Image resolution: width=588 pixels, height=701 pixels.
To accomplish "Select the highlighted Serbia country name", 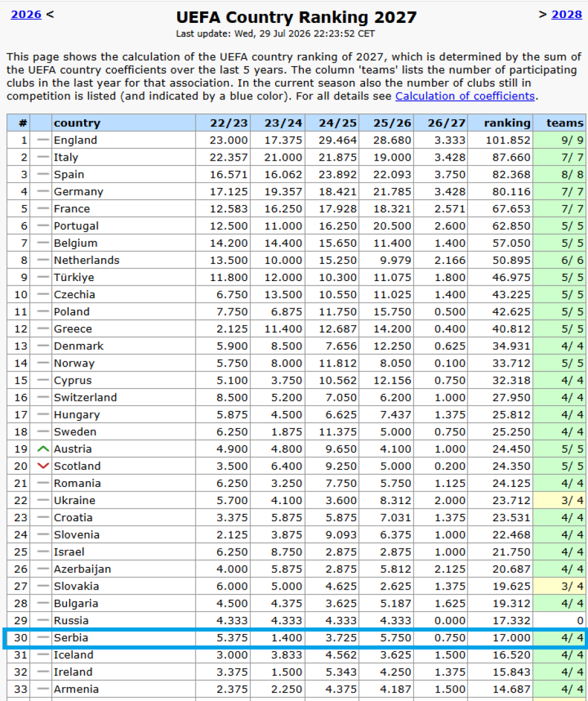I will click(x=71, y=637).
